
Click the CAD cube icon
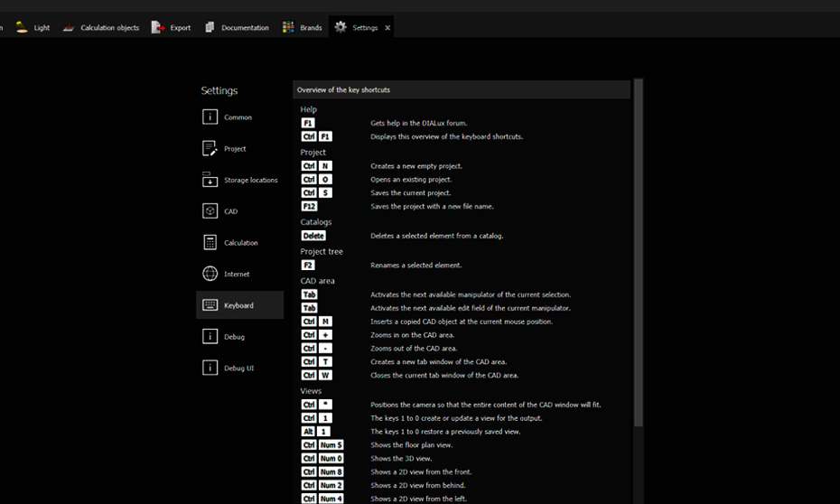pos(210,211)
